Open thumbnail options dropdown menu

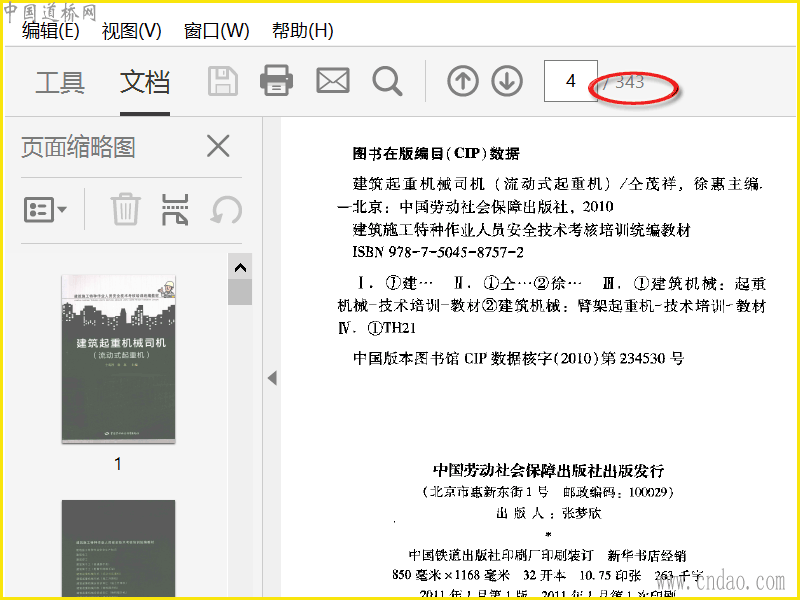pos(45,209)
